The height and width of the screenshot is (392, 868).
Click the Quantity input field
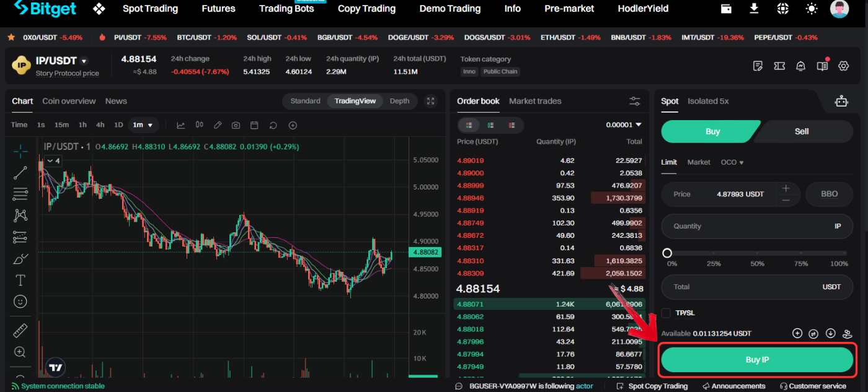(x=757, y=226)
